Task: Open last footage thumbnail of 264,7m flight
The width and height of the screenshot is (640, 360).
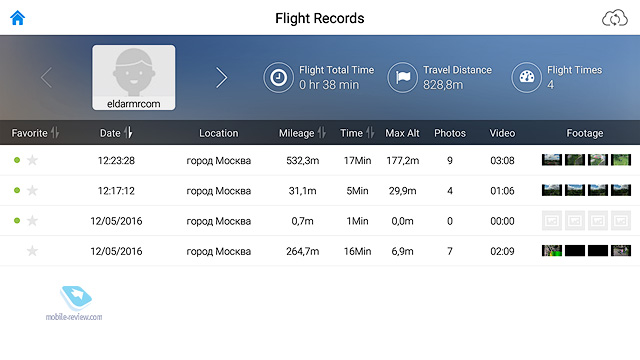Action: tap(621, 251)
